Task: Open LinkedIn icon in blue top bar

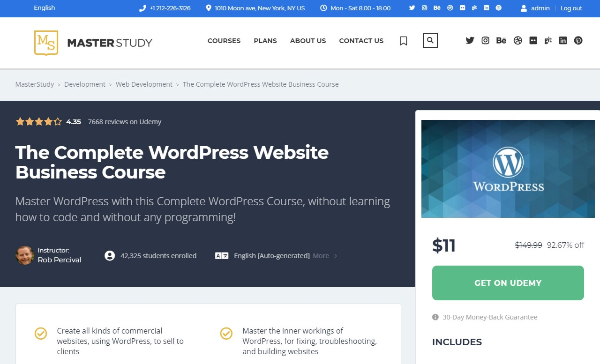Action: 487,8
